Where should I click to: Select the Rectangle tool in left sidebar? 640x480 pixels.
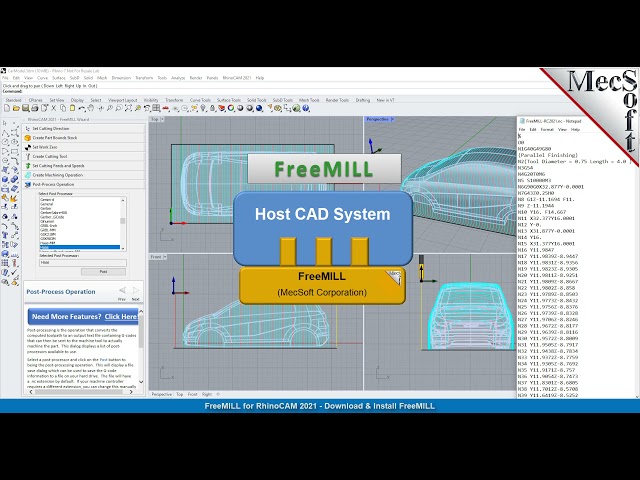(15, 151)
